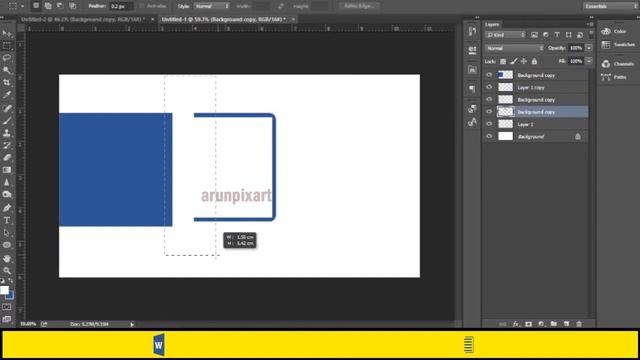Open the Fill slider dropdown arrow
The width and height of the screenshot is (640, 360).
click(x=589, y=61)
